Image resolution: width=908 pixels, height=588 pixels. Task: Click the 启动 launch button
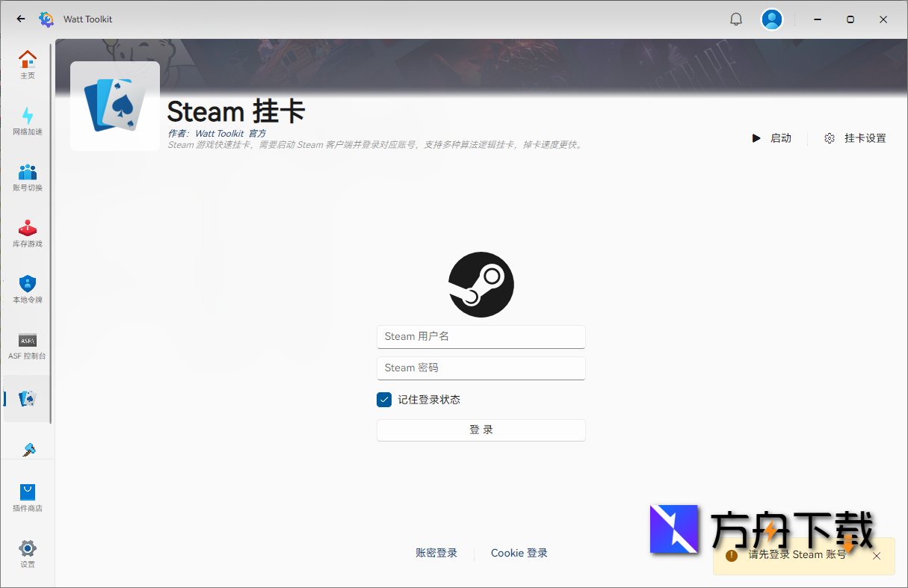click(x=773, y=138)
